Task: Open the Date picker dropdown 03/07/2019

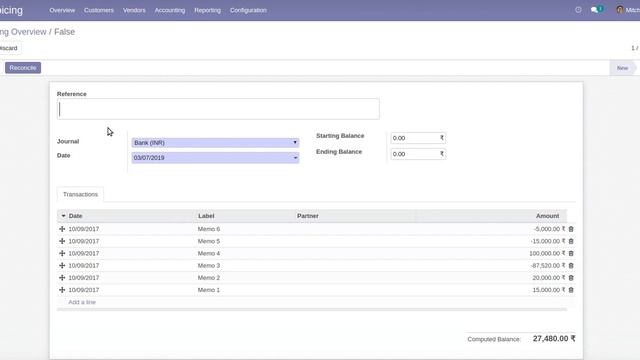Action: click(215, 158)
